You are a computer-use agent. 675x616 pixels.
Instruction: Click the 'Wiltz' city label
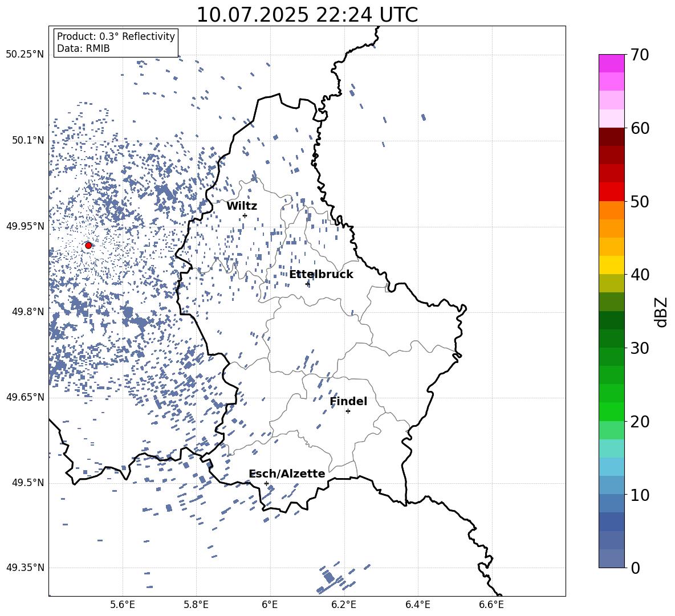242,206
